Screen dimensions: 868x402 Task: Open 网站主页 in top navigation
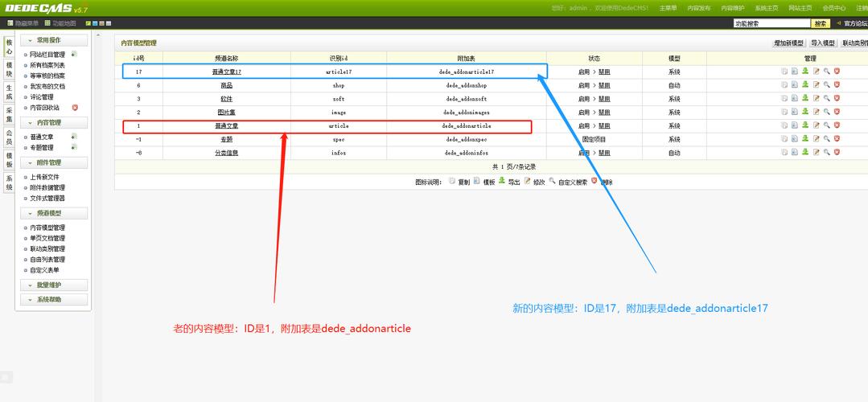800,8
